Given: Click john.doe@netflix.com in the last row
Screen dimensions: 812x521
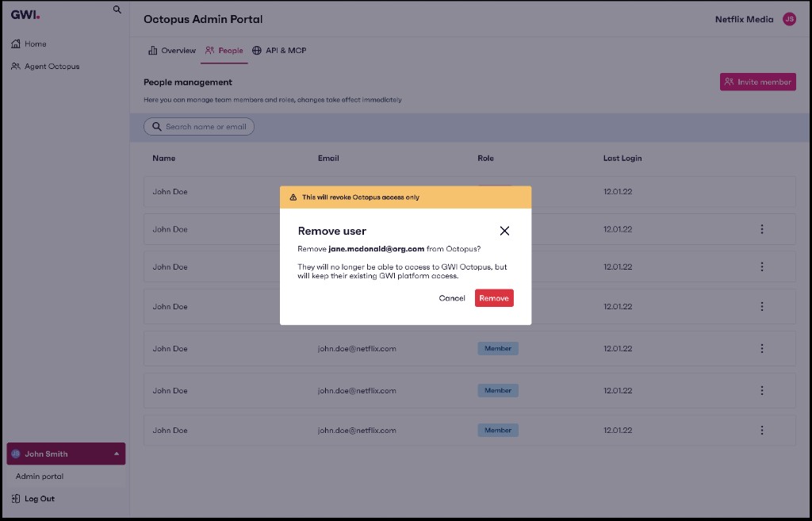Looking at the screenshot, I should 357,431.
